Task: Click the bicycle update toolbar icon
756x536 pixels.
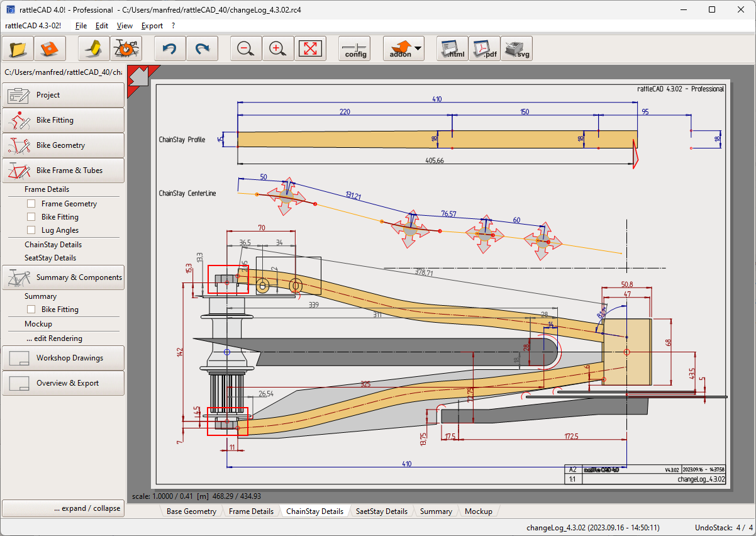Action: pyautogui.click(x=126, y=48)
